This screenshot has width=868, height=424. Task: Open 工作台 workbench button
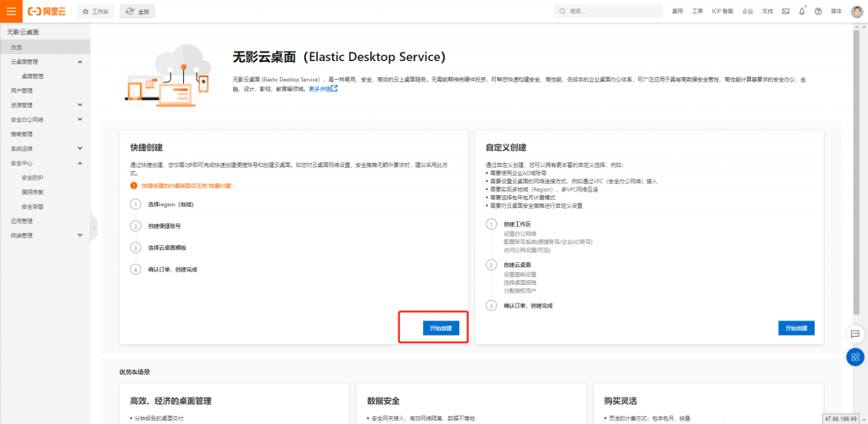[x=96, y=11]
